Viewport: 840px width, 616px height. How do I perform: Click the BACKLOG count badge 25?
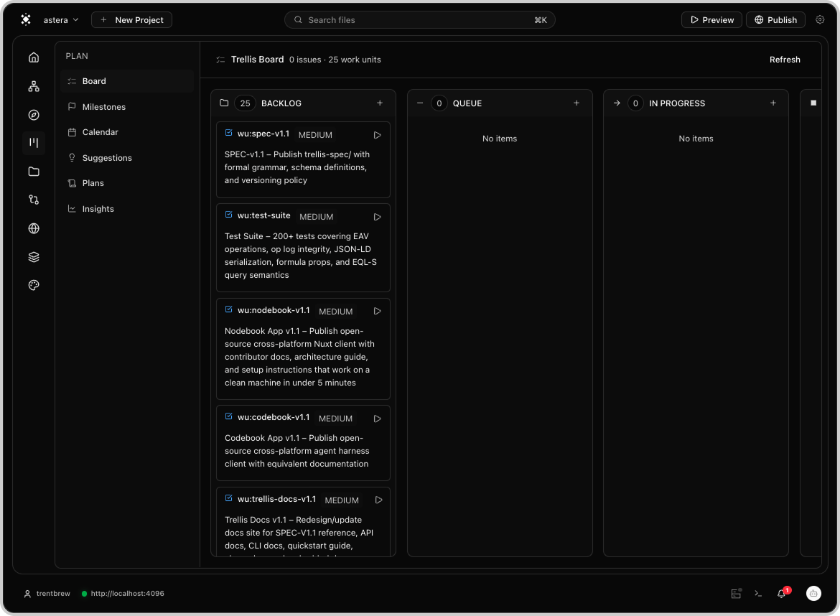pyautogui.click(x=245, y=103)
